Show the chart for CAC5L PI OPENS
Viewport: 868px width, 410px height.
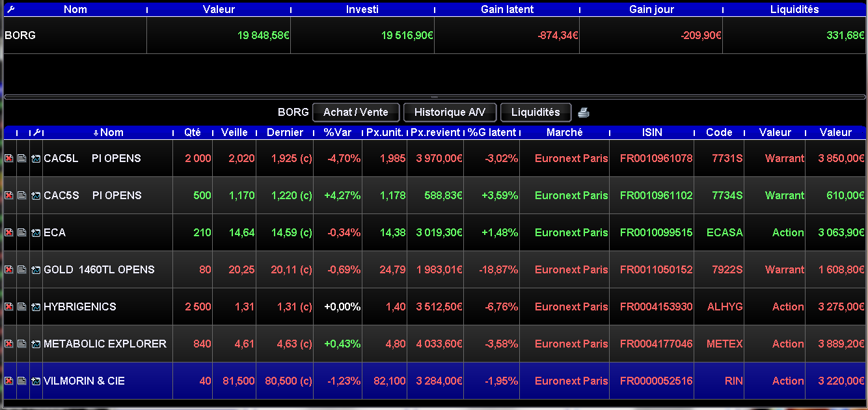click(36, 158)
